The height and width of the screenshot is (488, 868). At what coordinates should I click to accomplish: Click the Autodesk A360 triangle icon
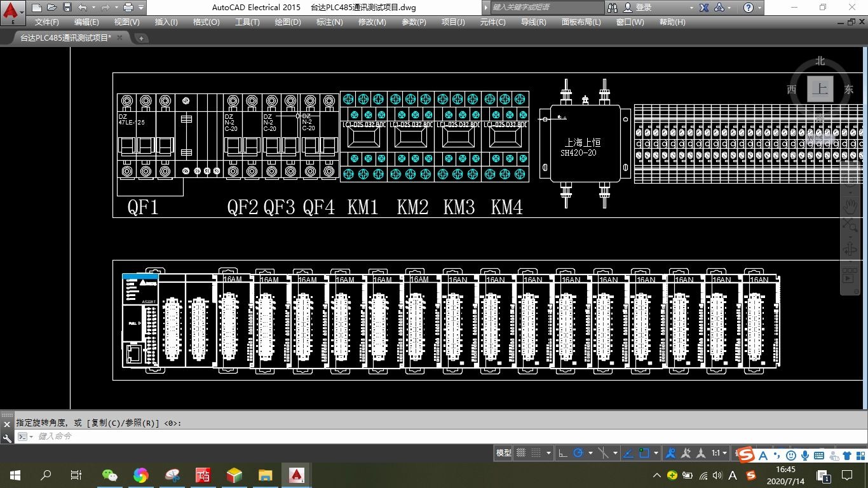tap(719, 8)
